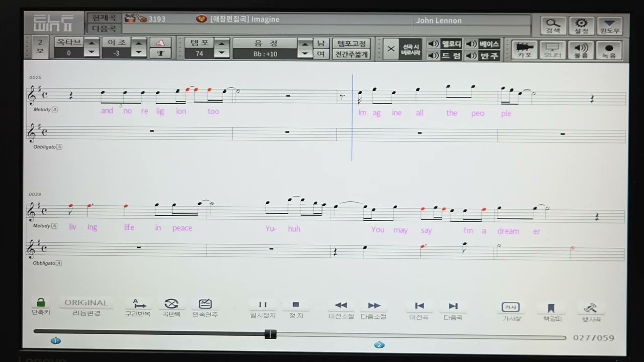Viewport: 644px width, 362px height.
Task: Select the 남 male key option
Action: pos(320,43)
